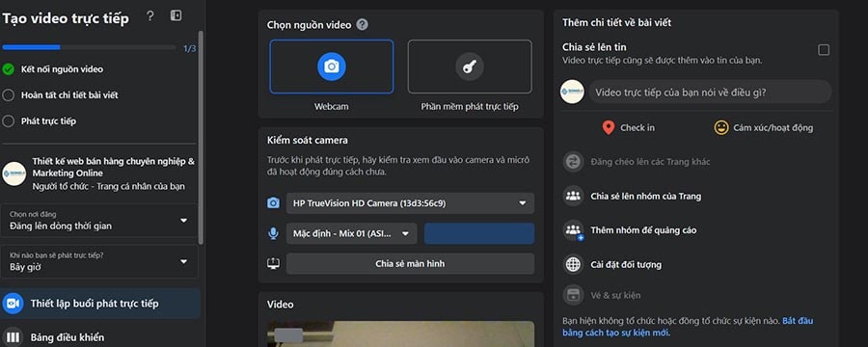Click the Video trực tiếp của bạn description field
Screen dimensions: 868x347
pos(710,92)
